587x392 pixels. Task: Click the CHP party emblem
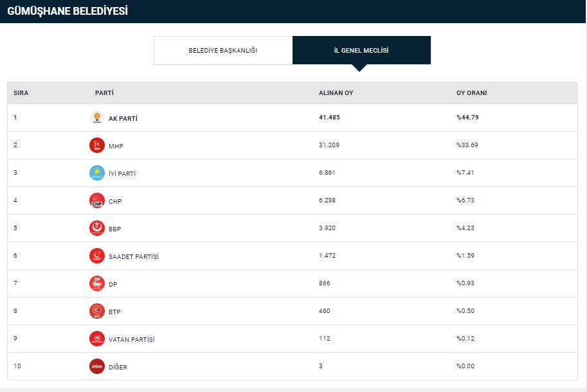click(x=97, y=200)
